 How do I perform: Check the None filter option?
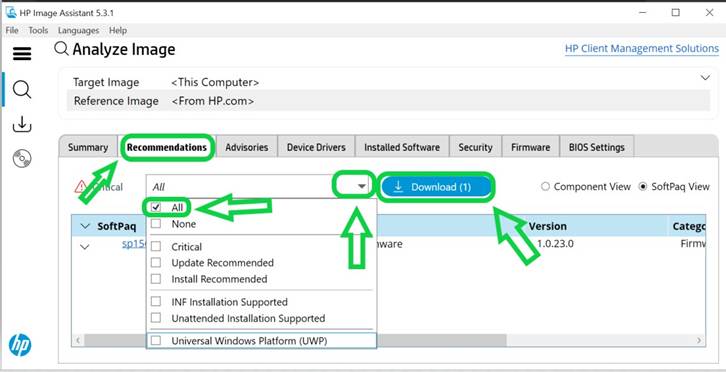tap(156, 224)
